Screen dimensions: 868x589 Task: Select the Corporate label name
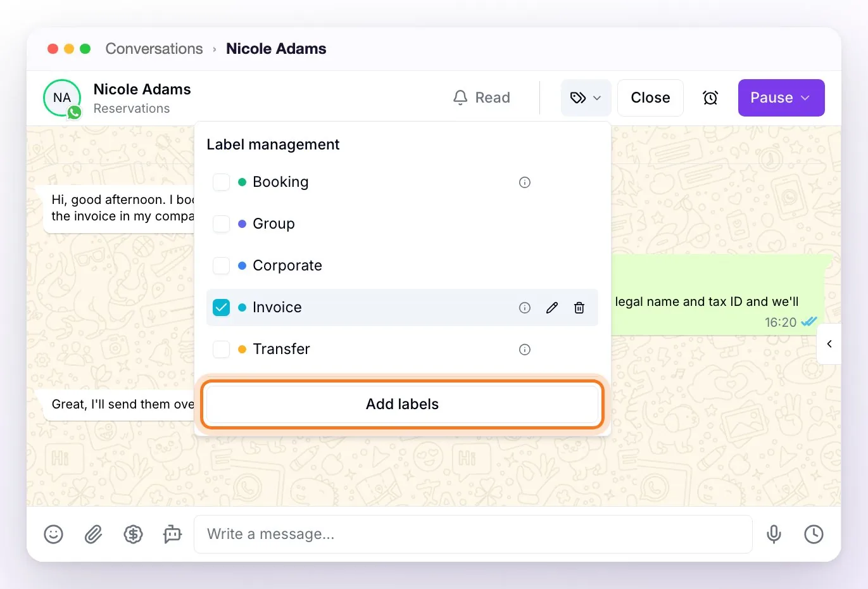pos(287,266)
